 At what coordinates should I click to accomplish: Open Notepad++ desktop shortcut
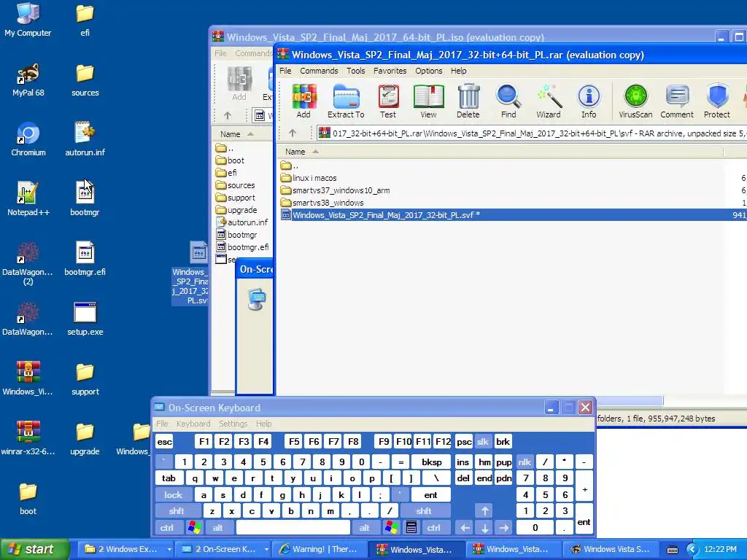[x=28, y=199]
